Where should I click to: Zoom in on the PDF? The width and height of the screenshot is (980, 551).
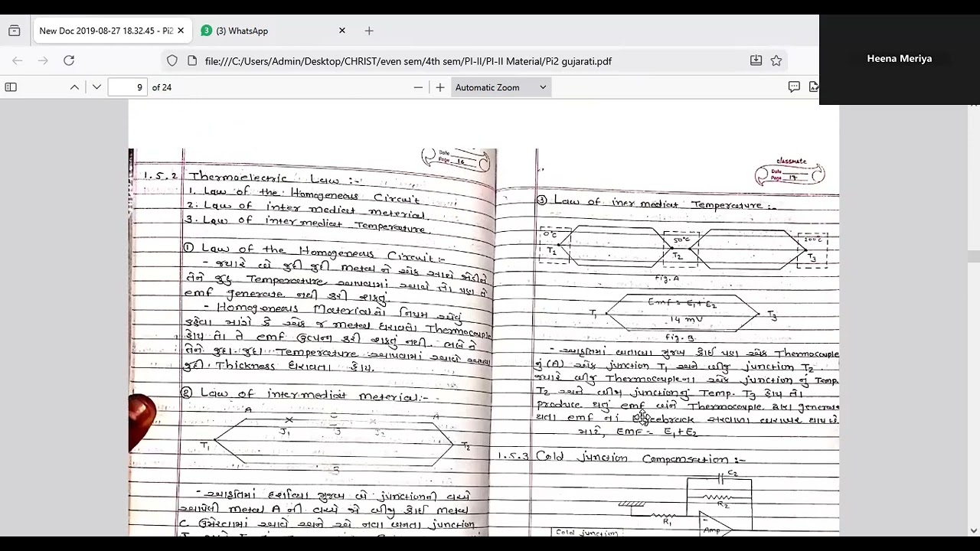440,87
